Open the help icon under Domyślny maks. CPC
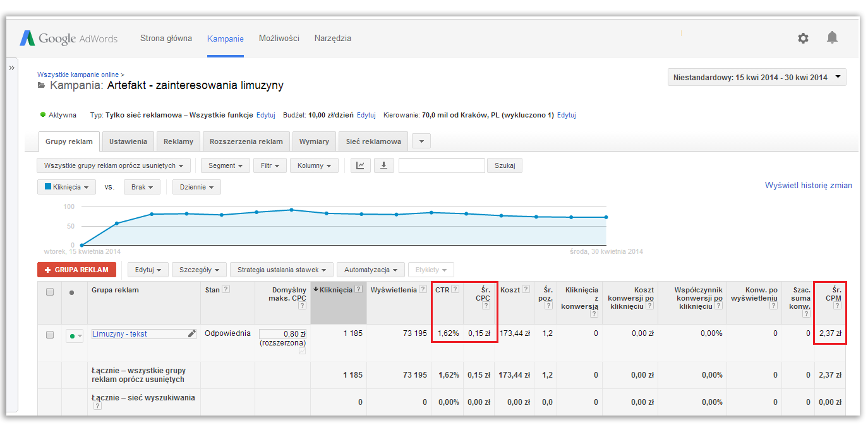Viewport: 868px width, 425px height. [x=302, y=306]
